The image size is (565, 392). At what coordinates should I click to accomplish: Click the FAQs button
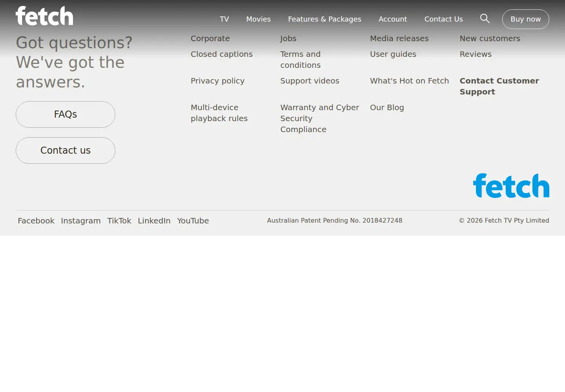[66, 114]
